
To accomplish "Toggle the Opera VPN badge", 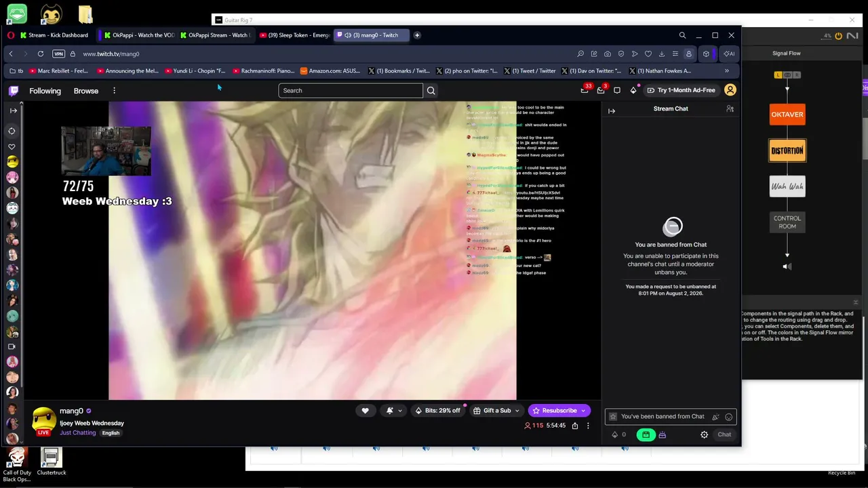I will 58,54.
